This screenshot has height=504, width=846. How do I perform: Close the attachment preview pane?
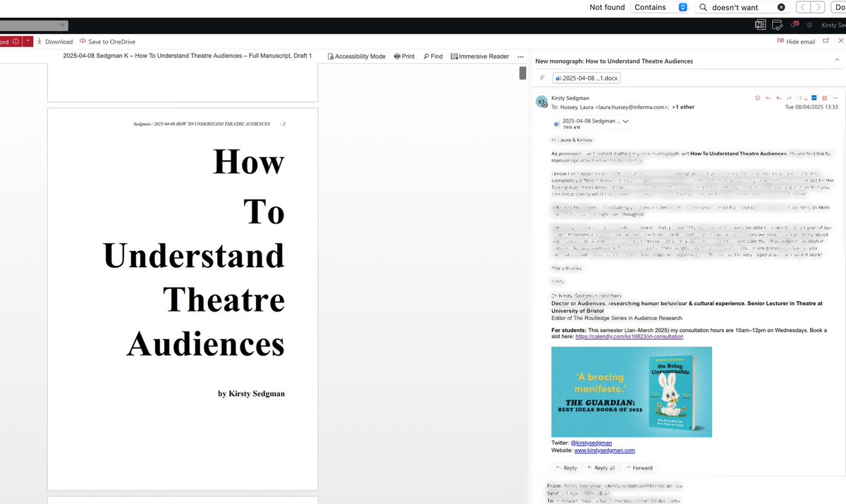click(x=841, y=42)
